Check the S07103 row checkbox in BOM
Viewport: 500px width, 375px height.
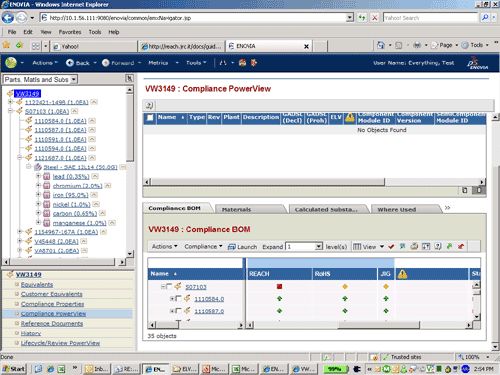(x=169, y=286)
